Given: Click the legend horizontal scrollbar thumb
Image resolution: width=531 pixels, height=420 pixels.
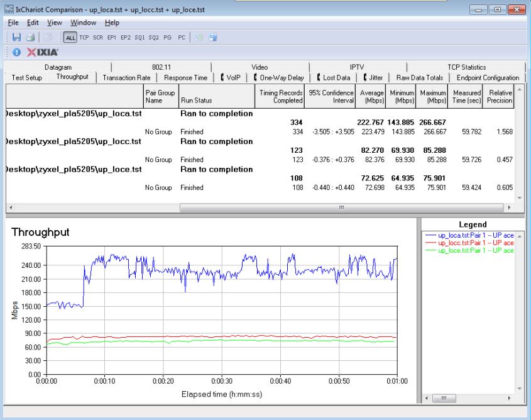Looking at the screenshot, I should 444,398.
